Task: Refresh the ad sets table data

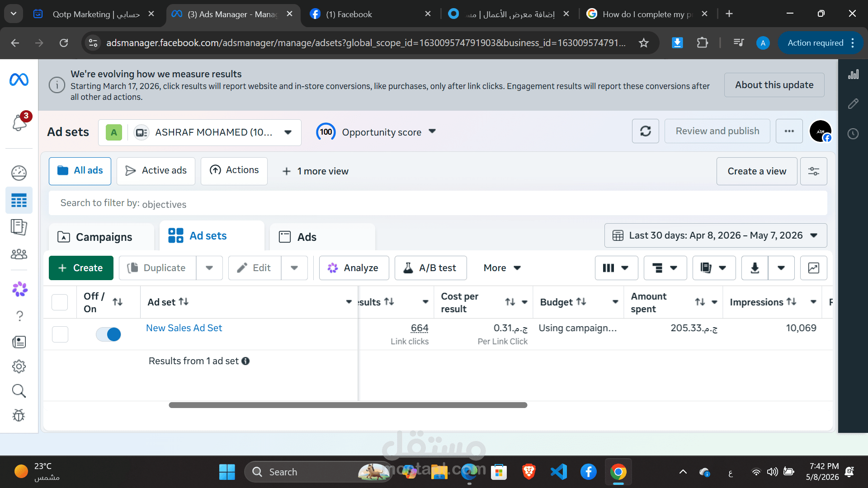Action: click(646, 131)
